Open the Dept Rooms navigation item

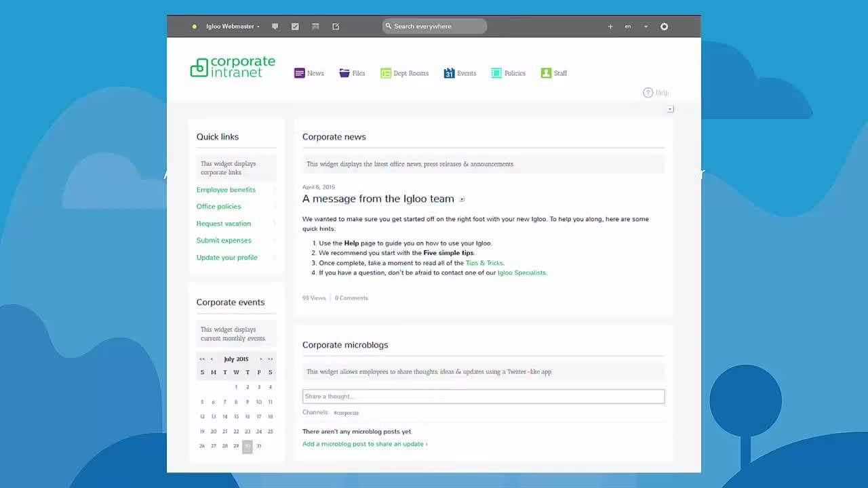tap(411, 73)
